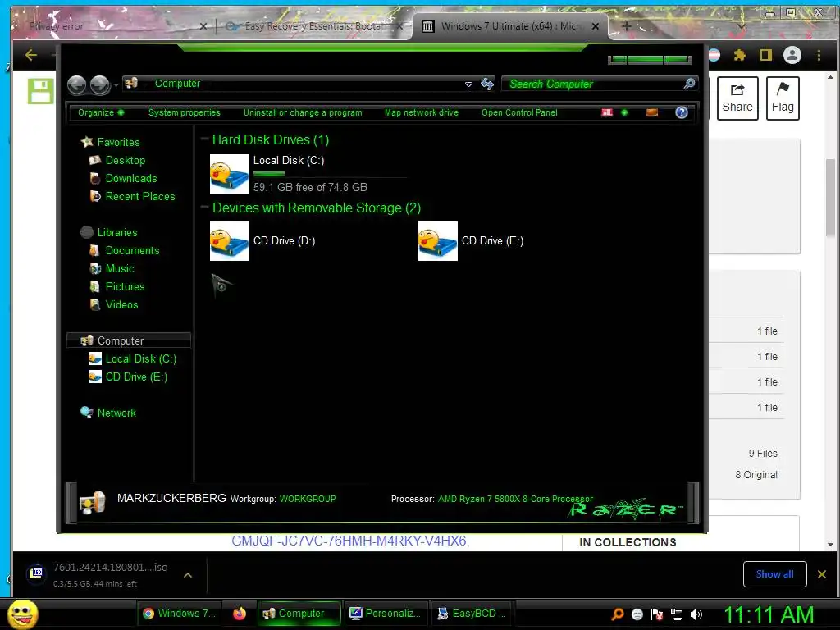Click the network tray icon
The width and height of the screenshot is (840, 630).
point(677,614)
